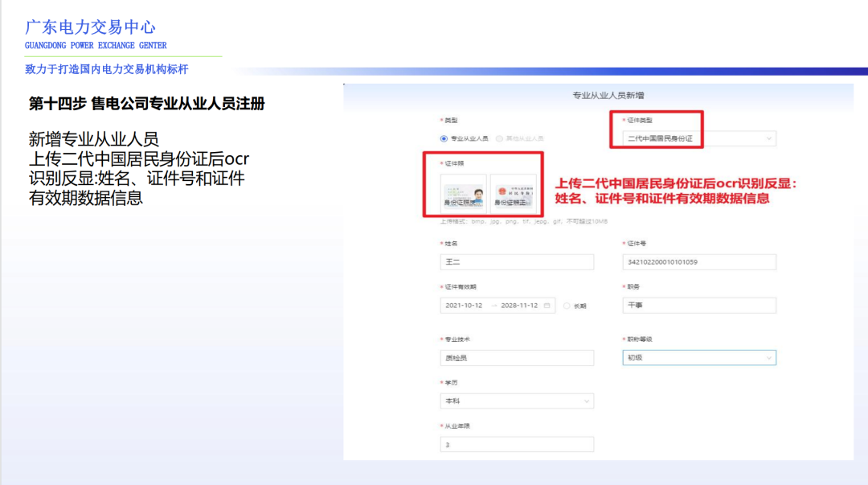Select the 二代中国居民身份证 value in certificate type
The image size is (868, 485).
click(659, 138)
